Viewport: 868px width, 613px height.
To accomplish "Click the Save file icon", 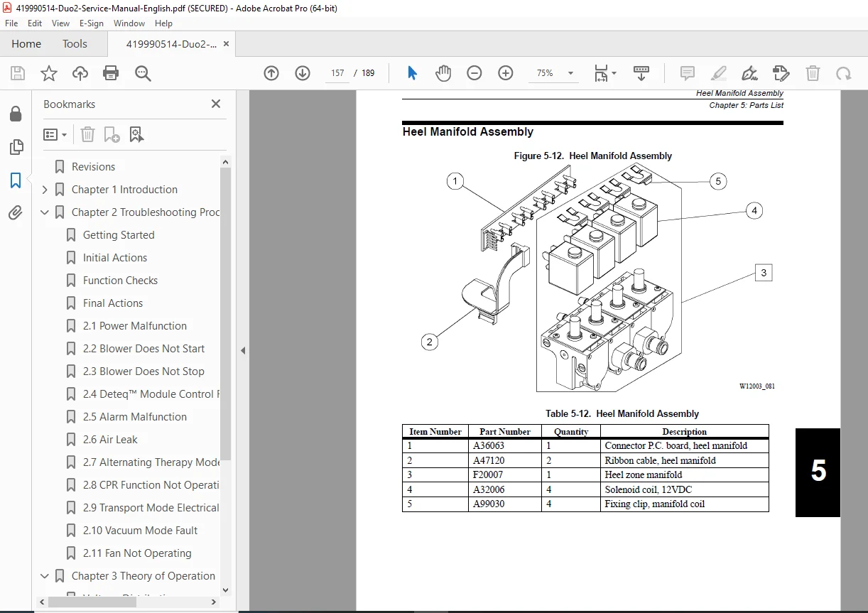I will [18, 73].
